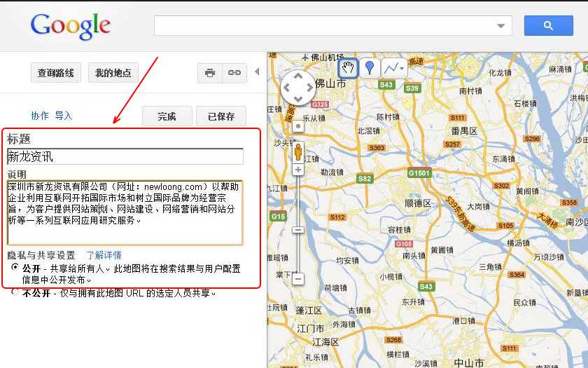Click the 乐从镇 town label
This screenshot has width=588, height=368.
[314, 118]
